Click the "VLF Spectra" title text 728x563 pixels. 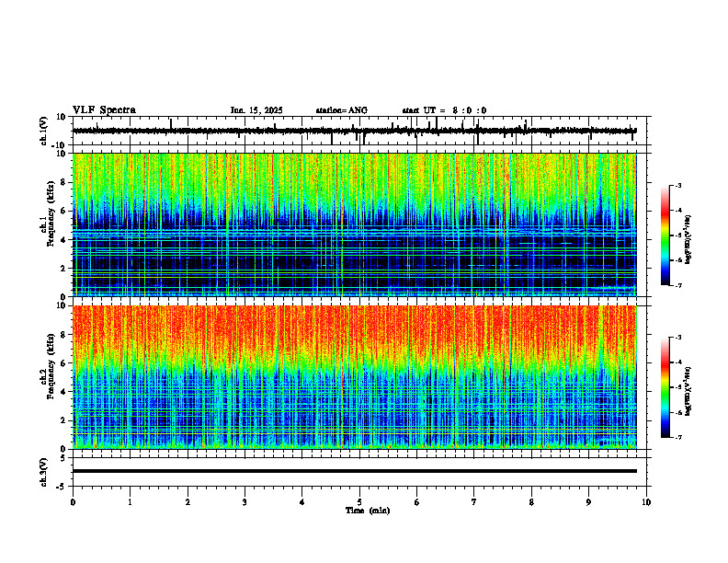pos(104,110)
